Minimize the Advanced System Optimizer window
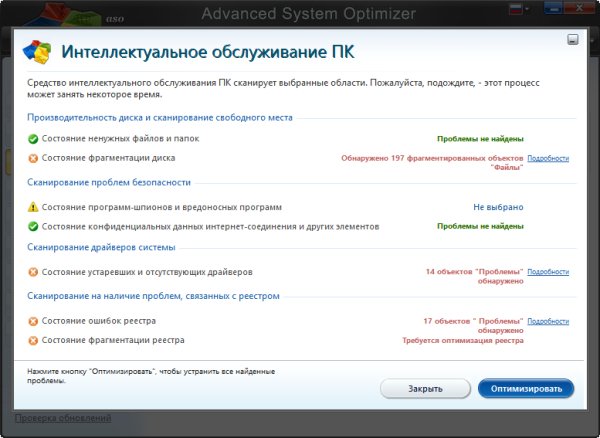 coord(553,8)
